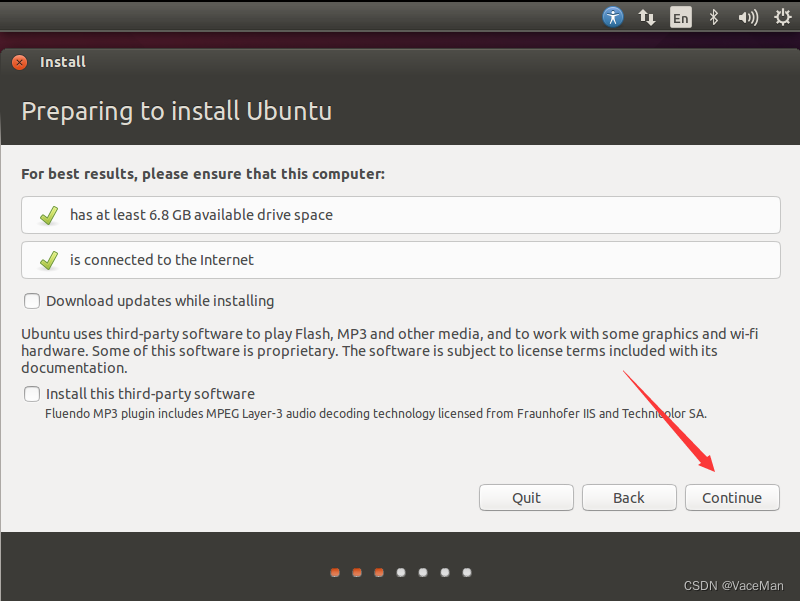
Task: Toggle the third-party software checkbox off
Action: [x=31, y=394]
